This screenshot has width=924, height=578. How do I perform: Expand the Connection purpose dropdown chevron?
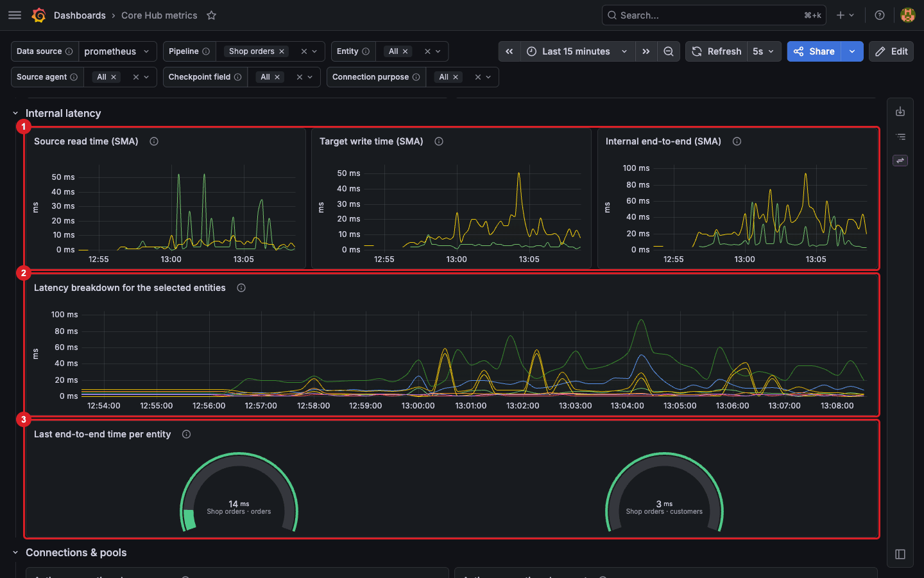[x=489, y=77]
